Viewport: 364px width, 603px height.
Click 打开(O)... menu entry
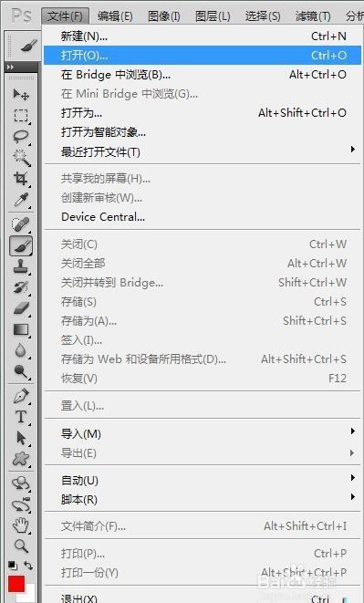click(x=203, y=56)
